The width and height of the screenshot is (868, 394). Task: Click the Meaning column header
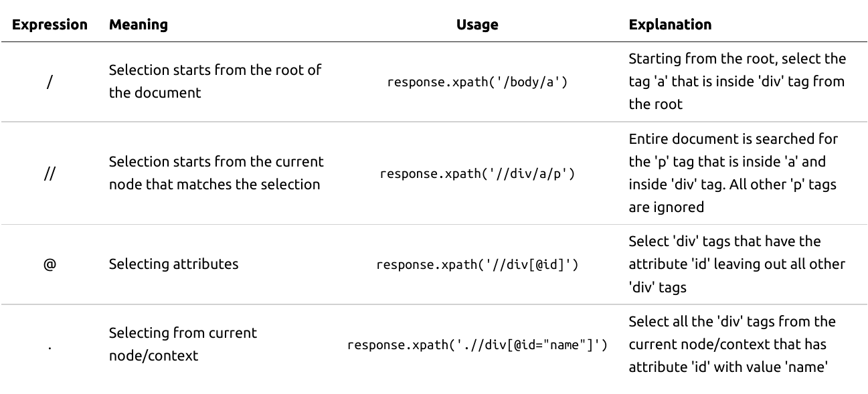(138, 25)
